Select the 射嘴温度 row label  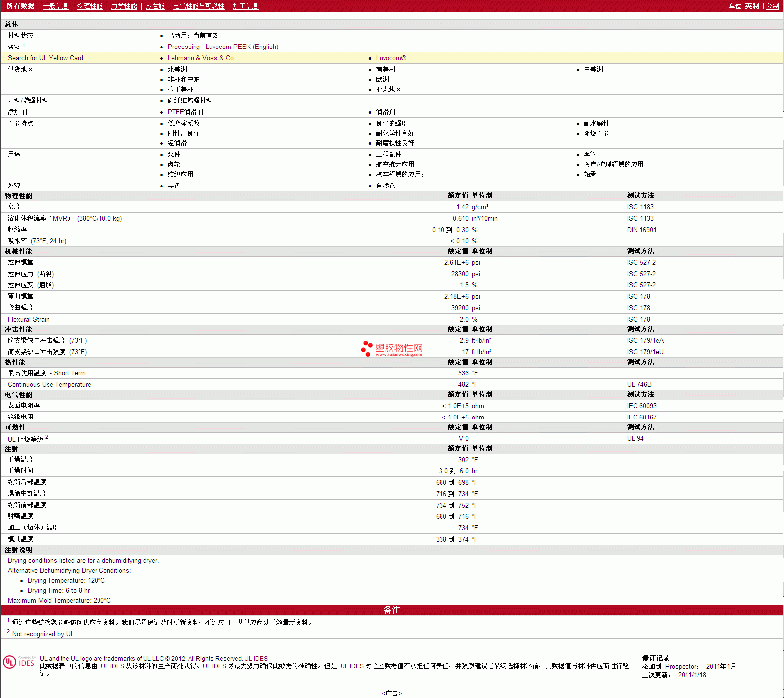pos(20,516)
